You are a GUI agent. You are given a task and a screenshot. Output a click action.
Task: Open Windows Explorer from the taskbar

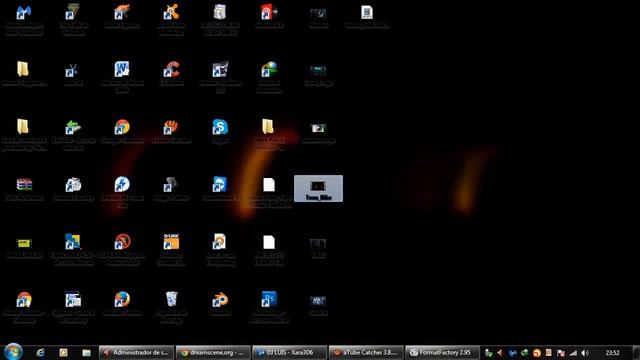(x=86, y=352)
